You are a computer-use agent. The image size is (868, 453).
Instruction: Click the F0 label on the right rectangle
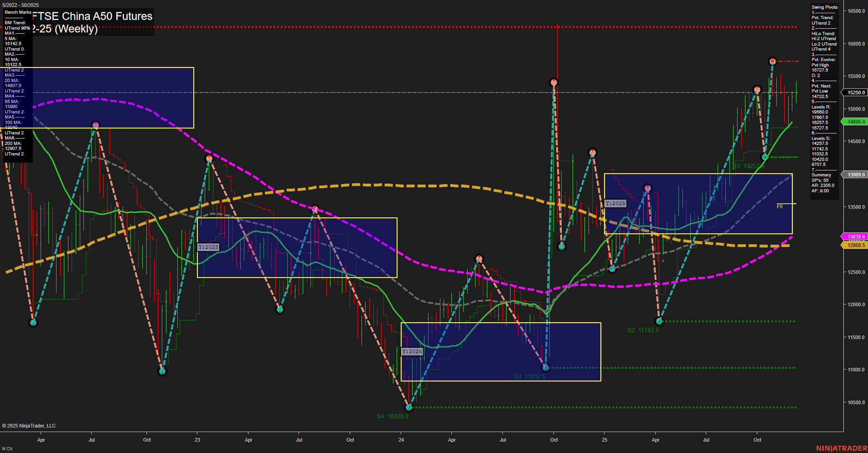780,206
